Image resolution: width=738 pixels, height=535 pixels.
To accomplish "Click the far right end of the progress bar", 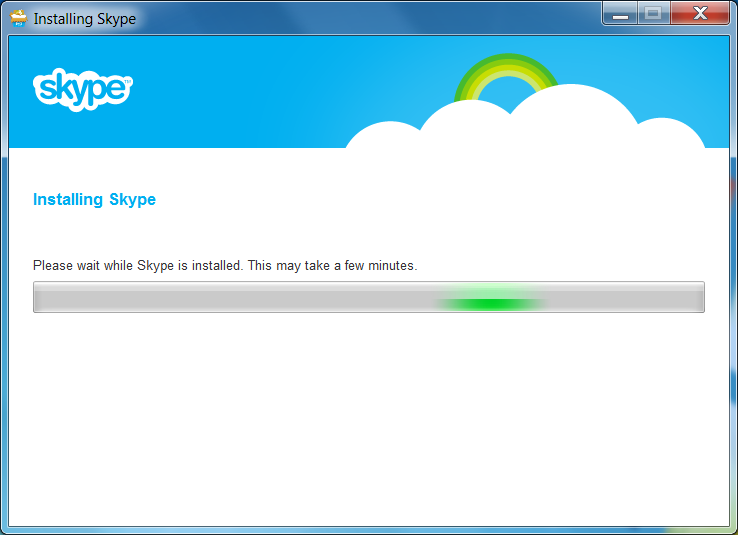I will click(x=694, y=297).
